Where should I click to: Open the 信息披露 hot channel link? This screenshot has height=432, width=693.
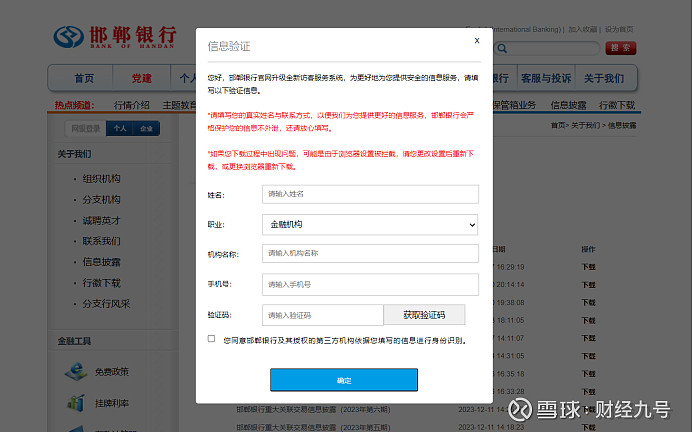pos(568,105)
